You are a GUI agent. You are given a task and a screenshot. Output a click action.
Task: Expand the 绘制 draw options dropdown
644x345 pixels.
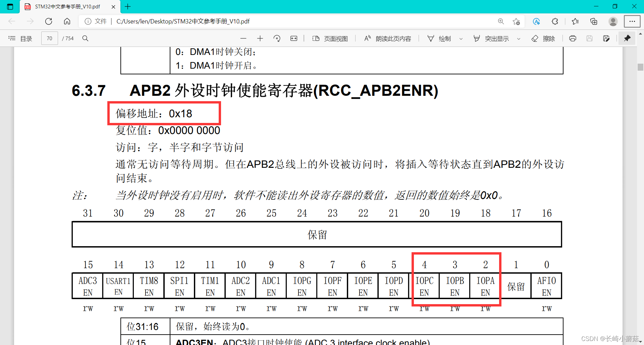click(x=461, y=39)
